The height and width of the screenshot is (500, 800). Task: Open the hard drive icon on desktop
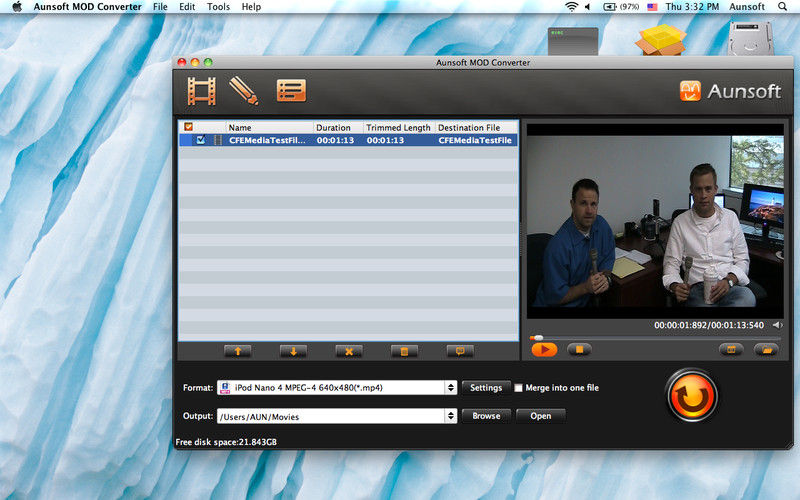751,38
